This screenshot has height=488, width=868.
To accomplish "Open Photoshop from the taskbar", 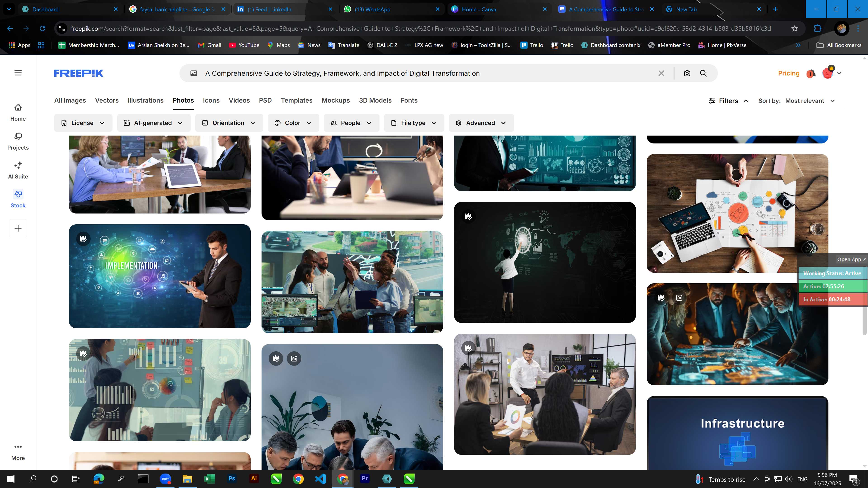I will point(232,479).
